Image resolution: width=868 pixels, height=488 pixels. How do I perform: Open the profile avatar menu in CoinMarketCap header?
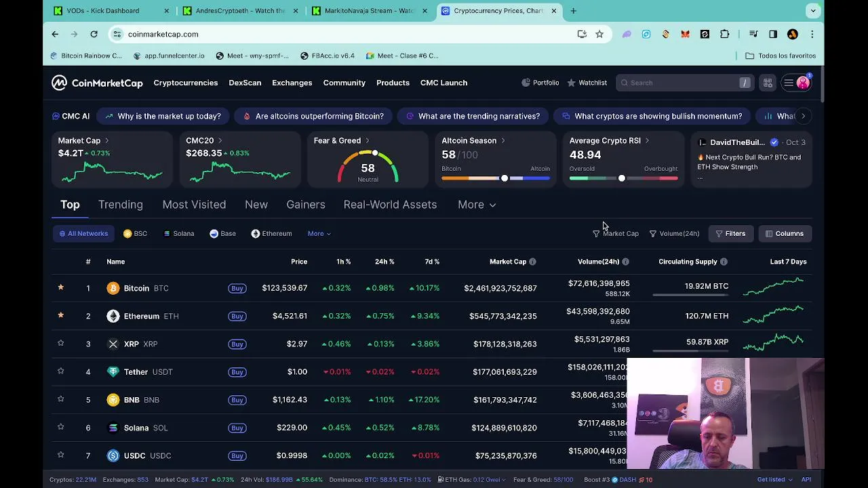click(803, 83)
